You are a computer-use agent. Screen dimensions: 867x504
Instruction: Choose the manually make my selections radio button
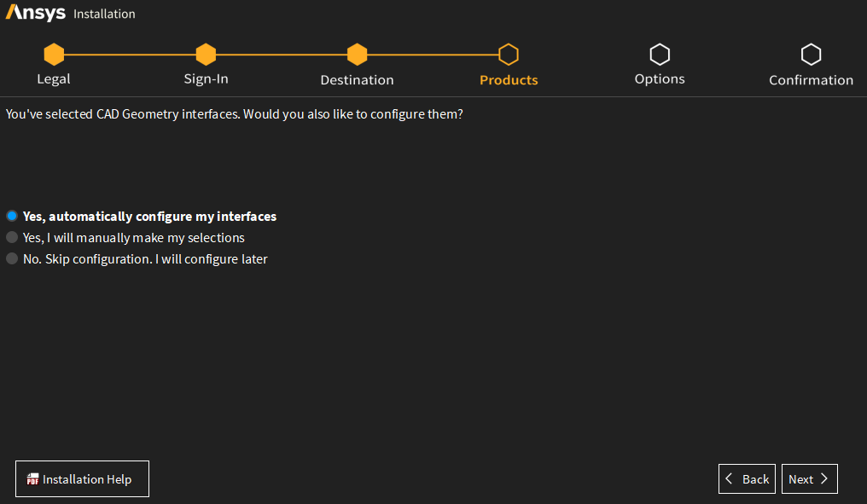[x=12, y=237]
